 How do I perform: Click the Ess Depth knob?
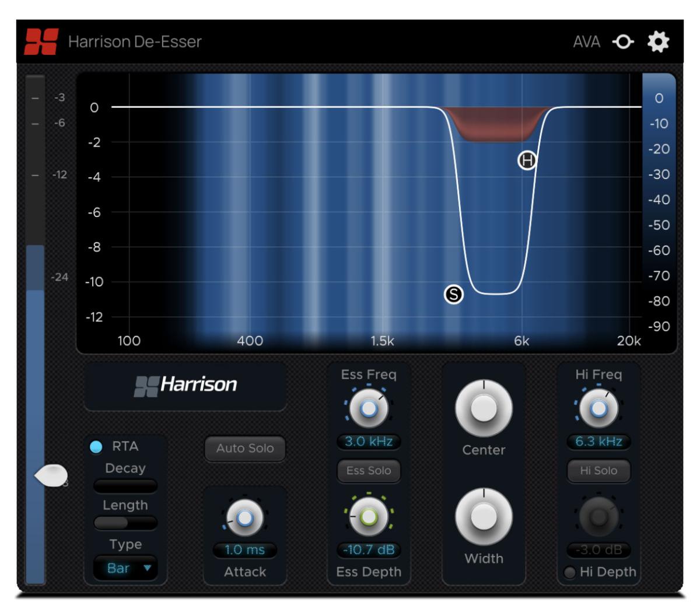369,517
